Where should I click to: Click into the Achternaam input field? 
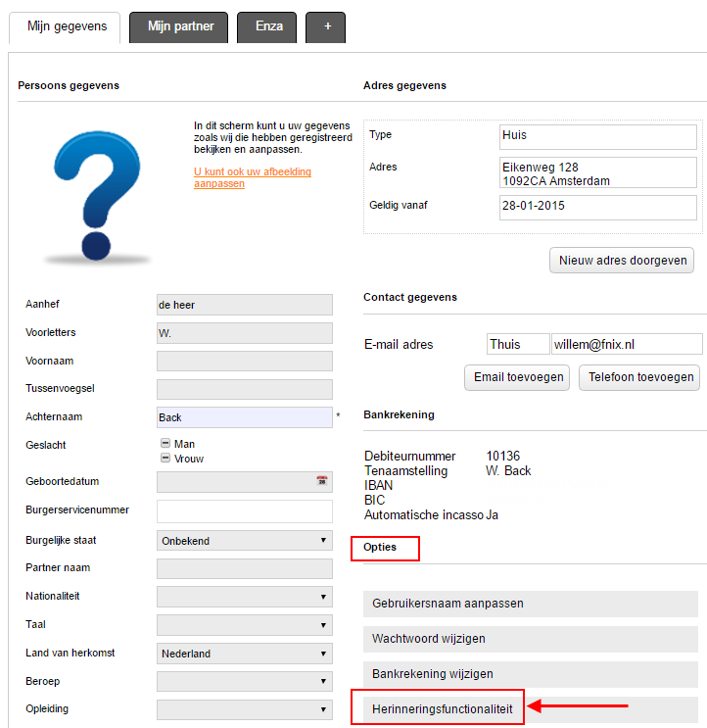[x=244, y=417]
